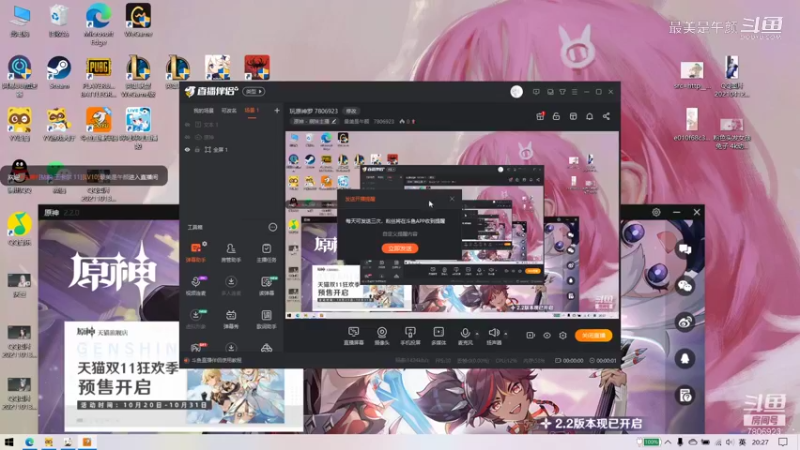The width and height of the screenshot is (800, 450).
Task: Click the QQ bell icon in 原神 launcher sidebar
Action: point(685,359)
